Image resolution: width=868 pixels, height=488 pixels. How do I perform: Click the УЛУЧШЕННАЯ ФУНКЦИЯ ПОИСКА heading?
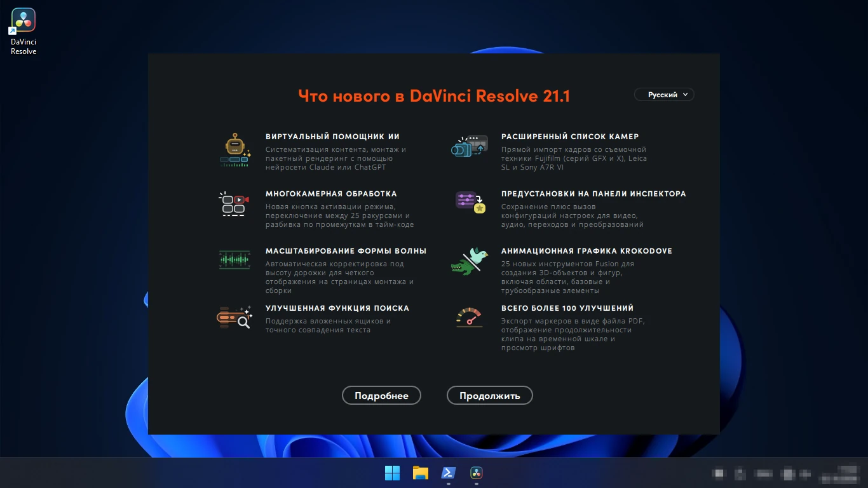point(337,308)
